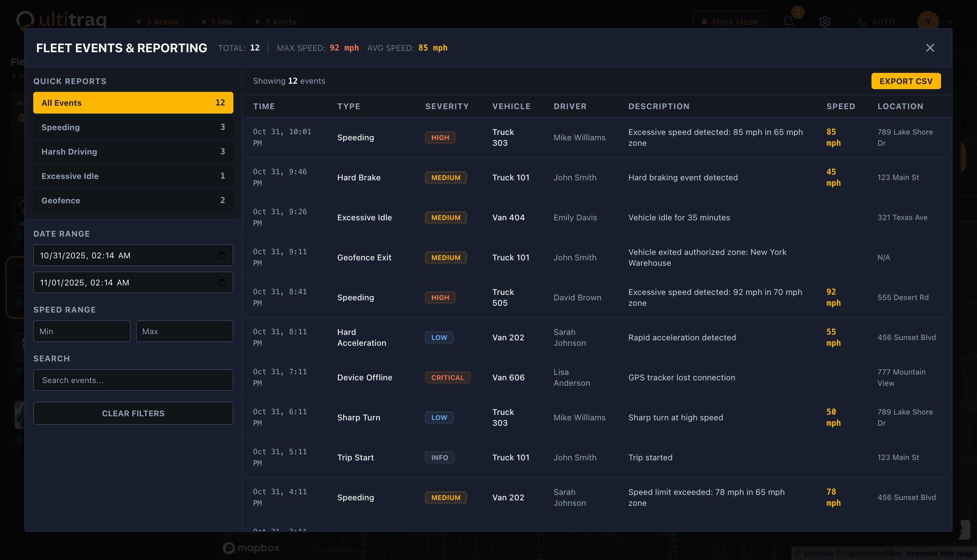Click the Clear Filters button
Image resolution: width=977 pixels, height=560 pixels.
[x=133, y=414]
